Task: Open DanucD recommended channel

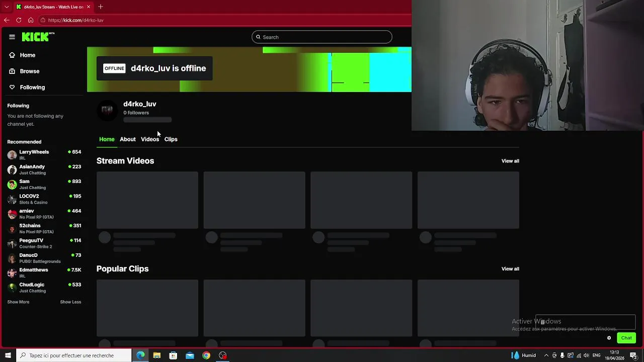Action: (x=44, y=258)
